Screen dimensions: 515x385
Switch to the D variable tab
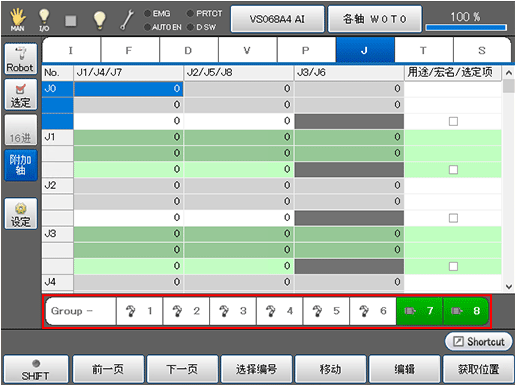(189, 50)
